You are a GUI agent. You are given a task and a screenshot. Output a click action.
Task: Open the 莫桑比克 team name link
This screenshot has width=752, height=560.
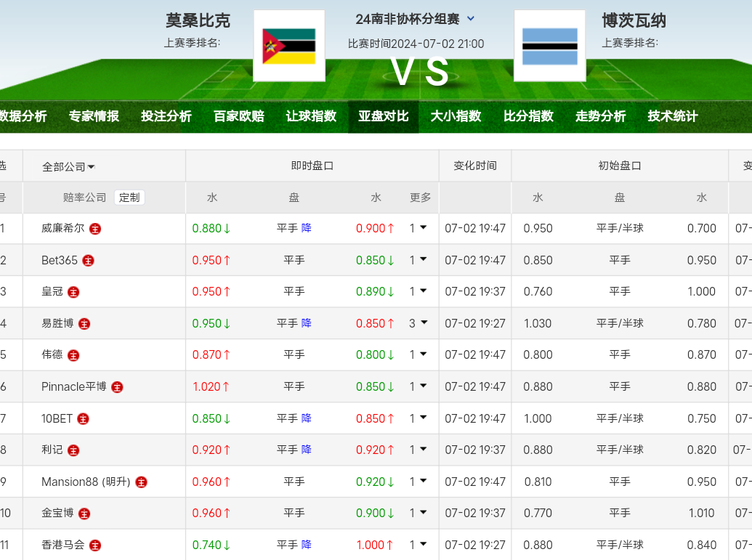(x=198, y=20)
